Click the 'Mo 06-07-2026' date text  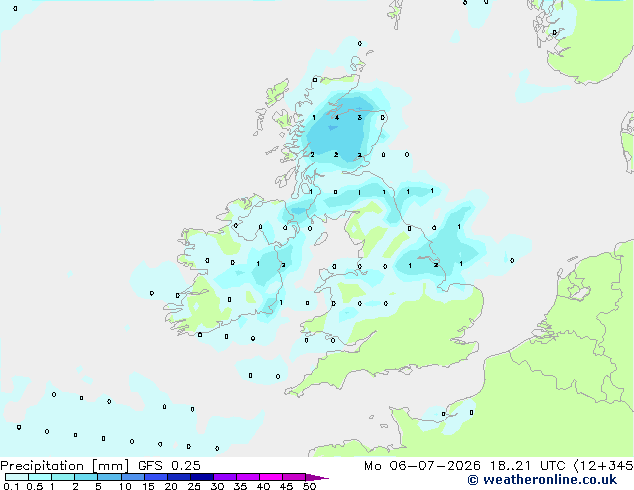pos(422,466)
